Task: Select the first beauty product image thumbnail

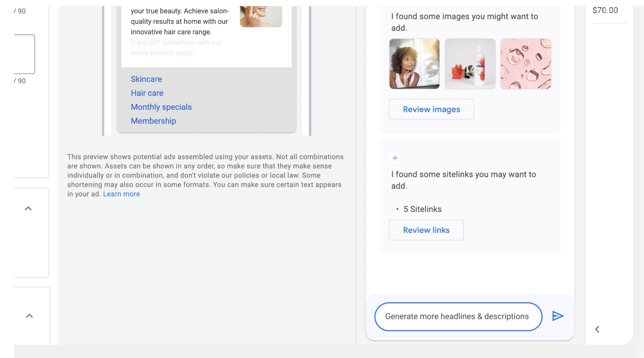Action: pos(414,63)
